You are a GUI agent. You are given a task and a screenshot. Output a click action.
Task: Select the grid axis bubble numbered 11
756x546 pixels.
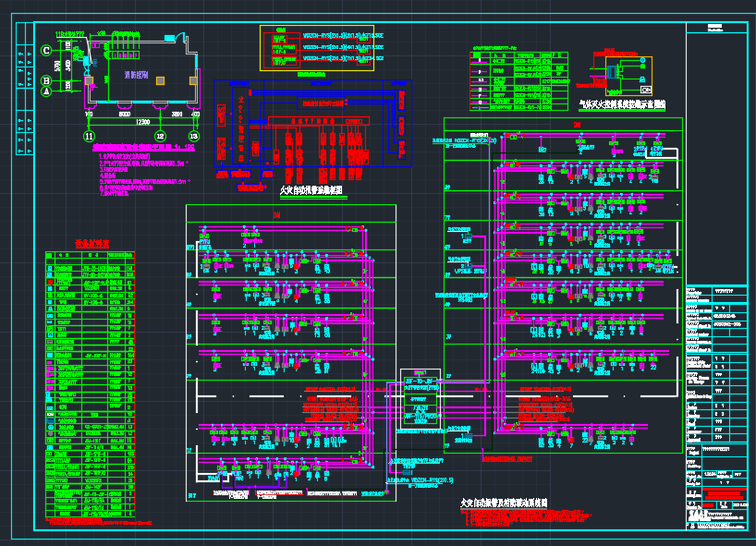point(89,136)
